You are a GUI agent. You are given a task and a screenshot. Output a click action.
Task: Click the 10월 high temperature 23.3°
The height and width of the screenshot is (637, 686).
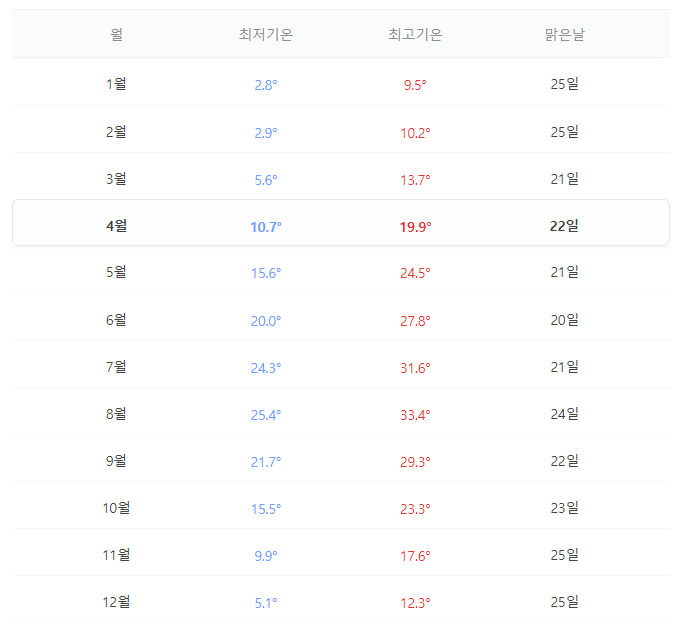415,509
